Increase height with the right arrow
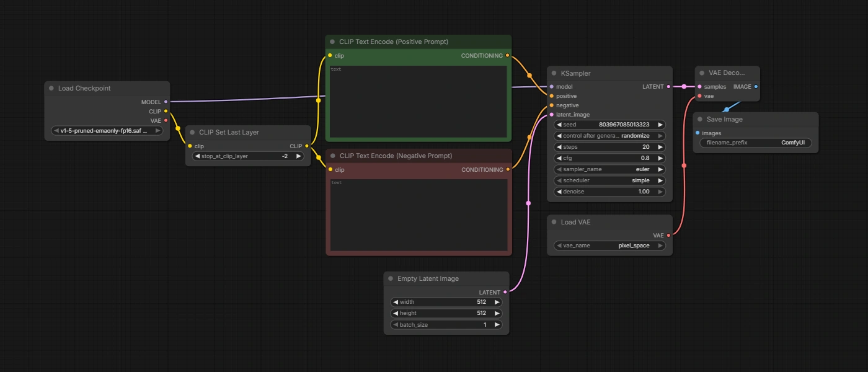The height and width of the screenshot is (372, 868). (x=497, y=313)
